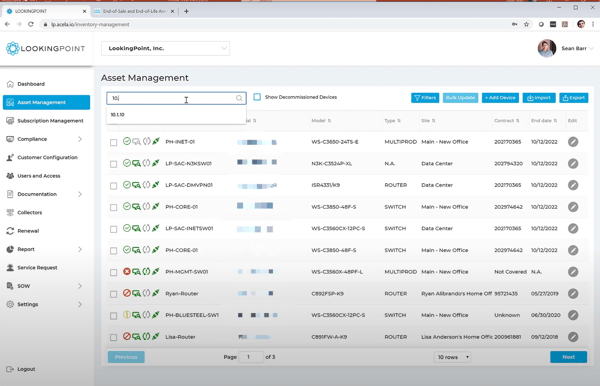Click the LookingPoint logo
The height and width of the screenshot is (386, 600).
pyautogui.click(x=46, y=49)
